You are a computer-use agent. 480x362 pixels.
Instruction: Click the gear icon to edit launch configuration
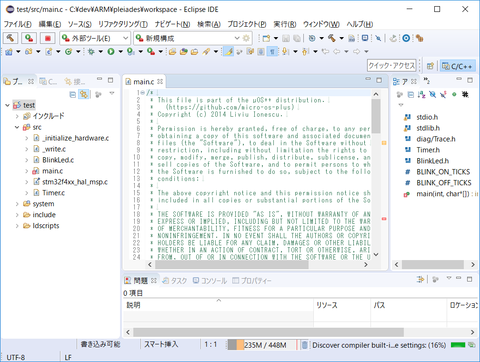pyautogui.click(x=246, y=38)
